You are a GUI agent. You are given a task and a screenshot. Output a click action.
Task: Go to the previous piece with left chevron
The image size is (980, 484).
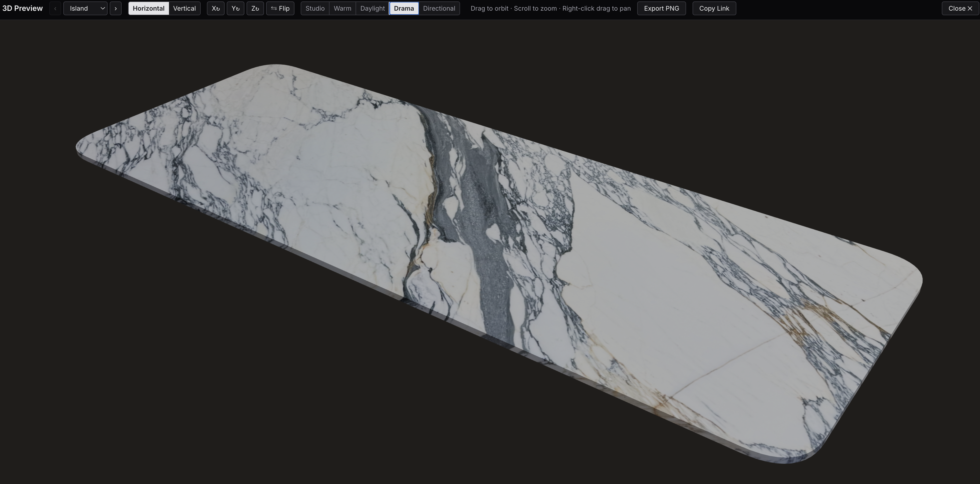click(55, 8)
